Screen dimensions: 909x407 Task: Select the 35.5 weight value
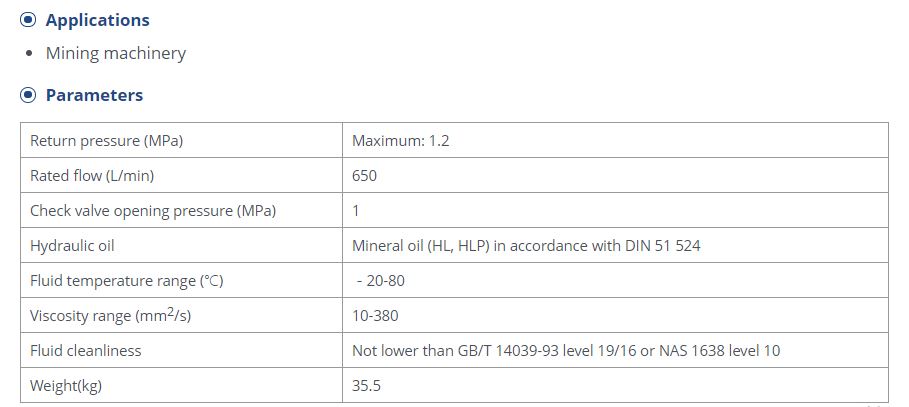(x=366, y=385)
